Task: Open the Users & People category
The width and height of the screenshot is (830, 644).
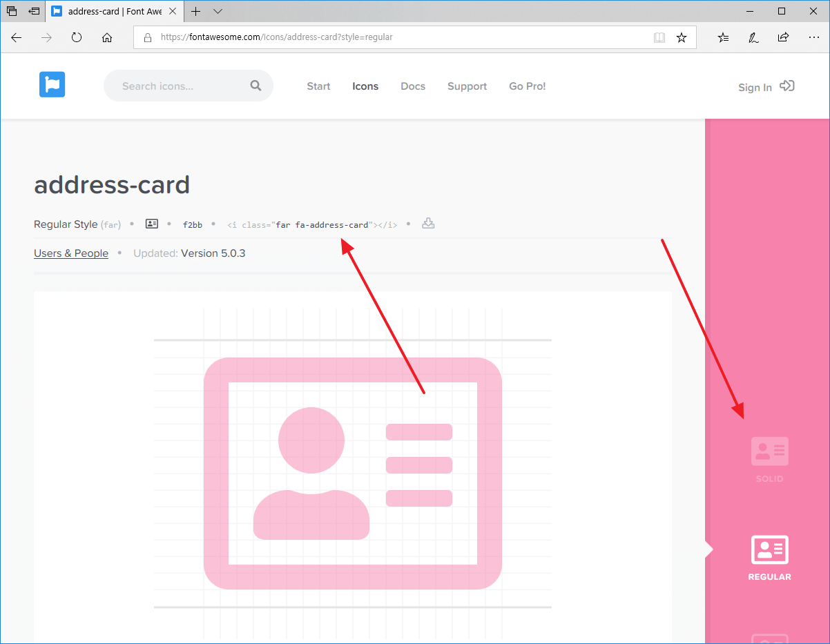Action: tap(71, 253)
